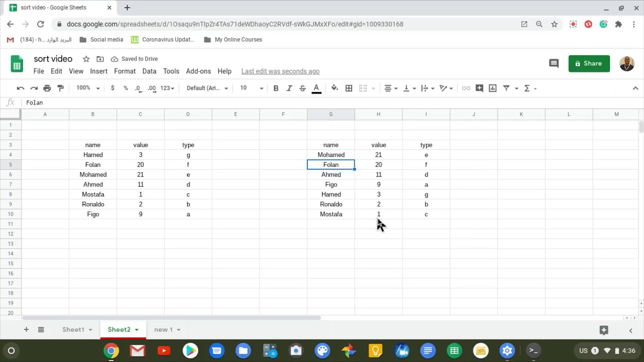Format selected cells as percent
Image resolution: width=644 pixels, height=362 pixels.
[x=126, y=88]
